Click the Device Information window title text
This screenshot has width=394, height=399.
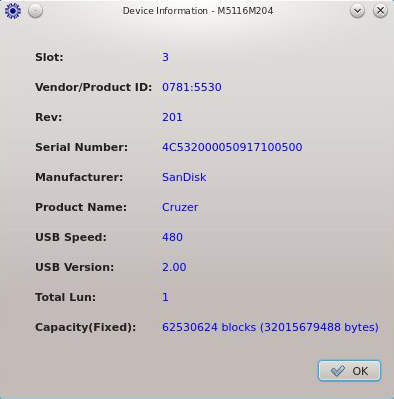(x=198, y=11)
